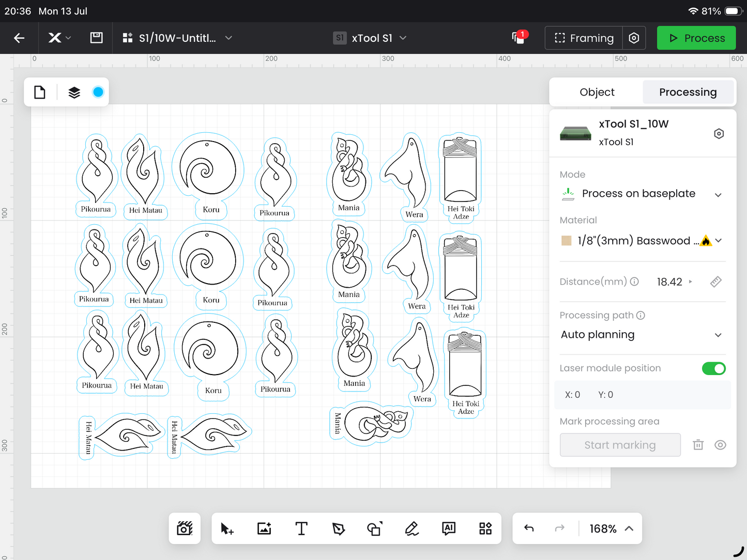Click the save project icon

[96, 38]
